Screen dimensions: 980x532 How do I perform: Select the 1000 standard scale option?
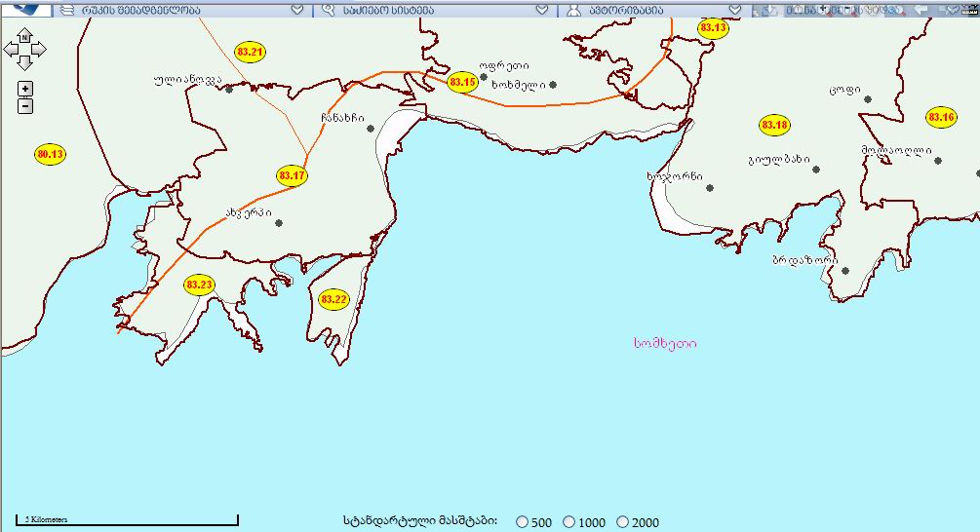coord(568,522)
